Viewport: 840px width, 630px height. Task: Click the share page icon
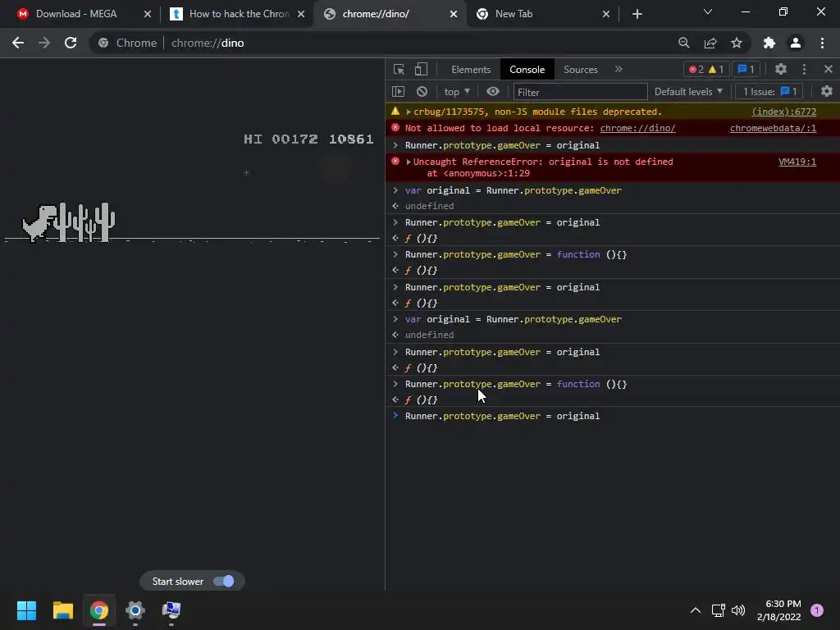point(710,43)
